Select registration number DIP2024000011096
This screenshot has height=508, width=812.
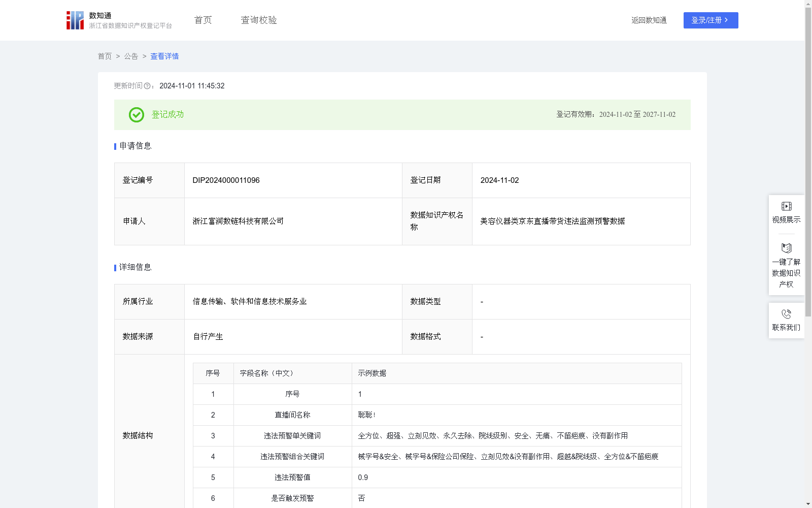(x=226, y=180)
